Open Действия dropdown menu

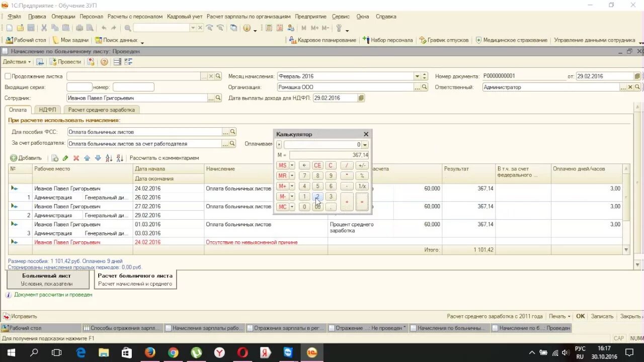[x=17, y=62]
